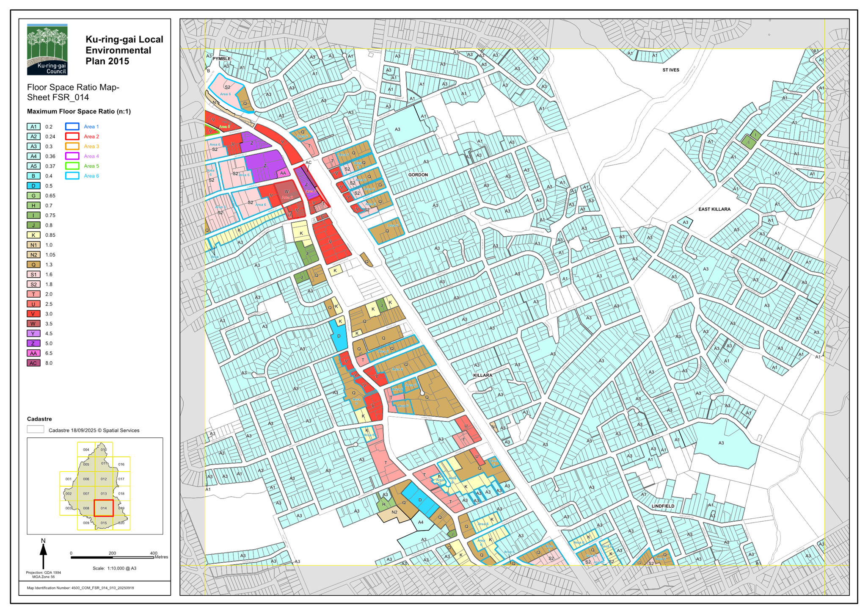
Task: Click the scale bar in the legend
Action: coord(113,557)
